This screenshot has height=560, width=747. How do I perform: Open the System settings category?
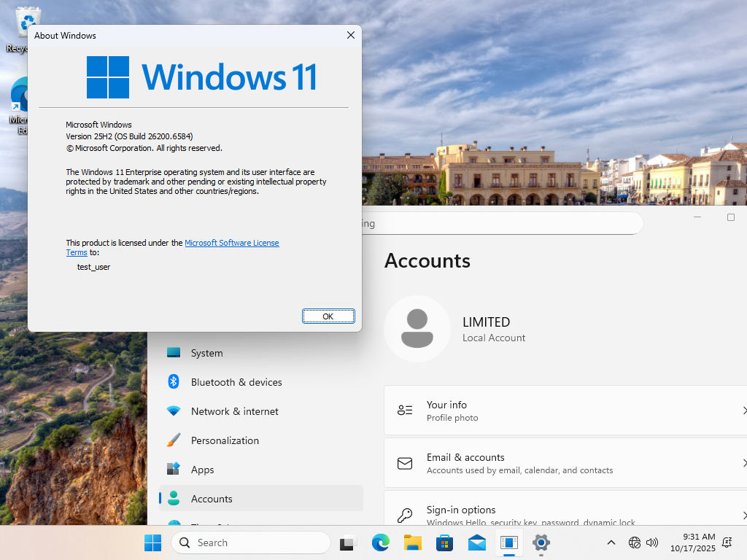click(x=206, y=353)
